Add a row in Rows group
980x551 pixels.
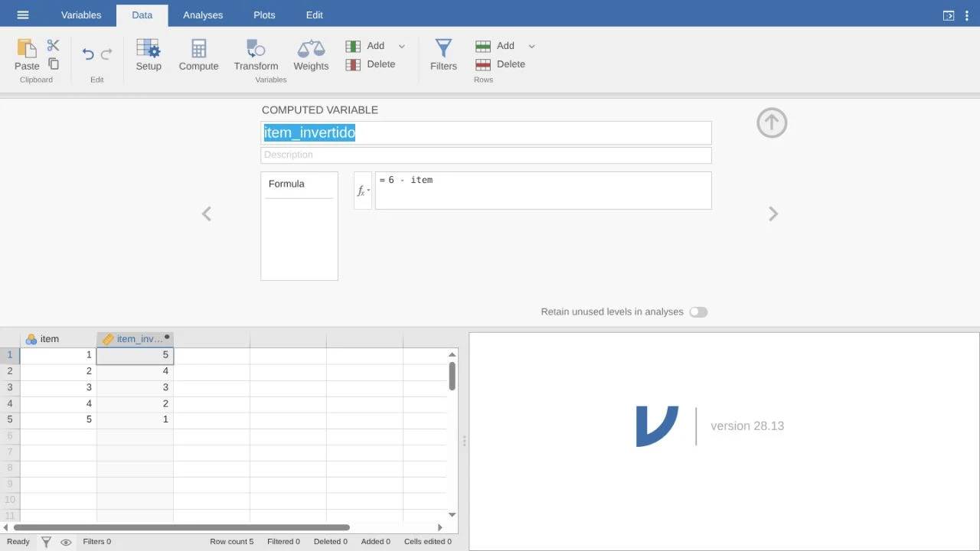(x=495, y=46)
